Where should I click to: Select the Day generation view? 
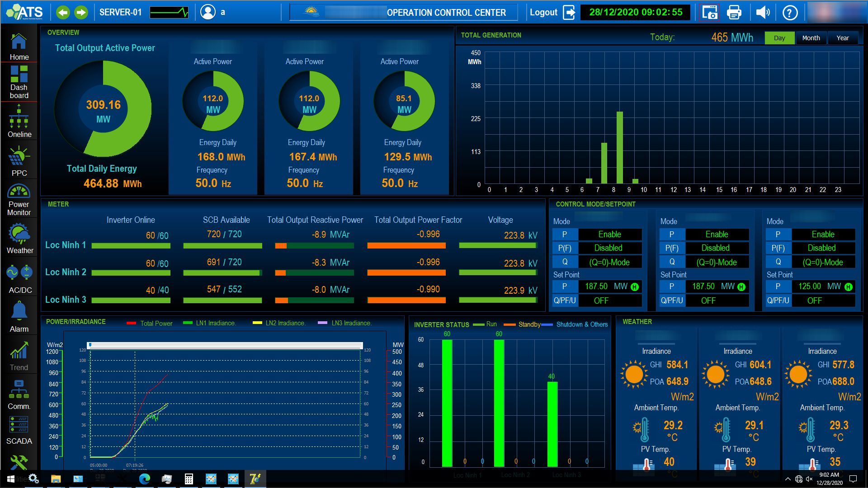779,38
